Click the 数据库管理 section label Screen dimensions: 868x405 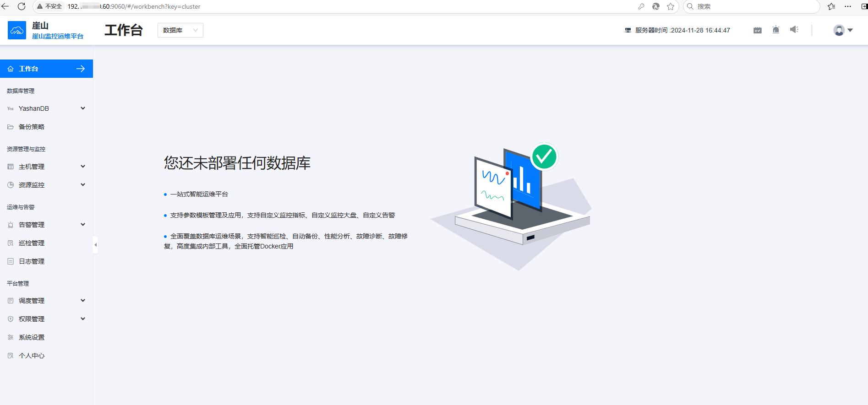21,91
